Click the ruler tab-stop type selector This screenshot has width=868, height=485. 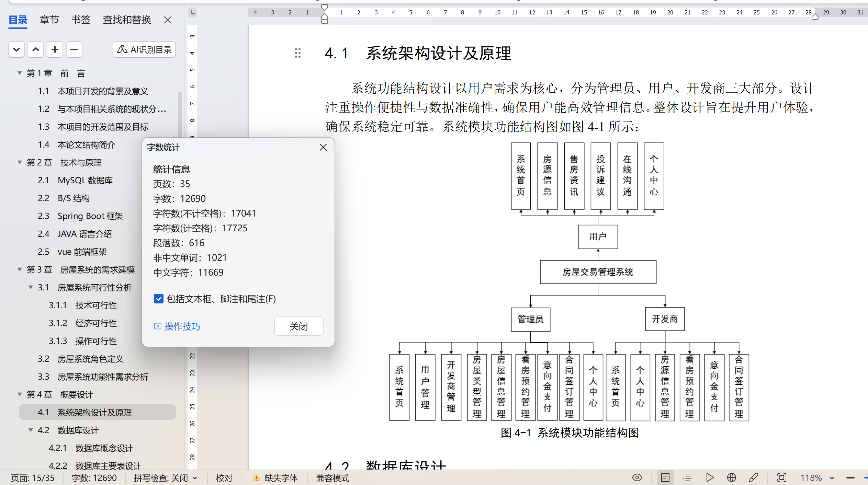pos(193,13)
